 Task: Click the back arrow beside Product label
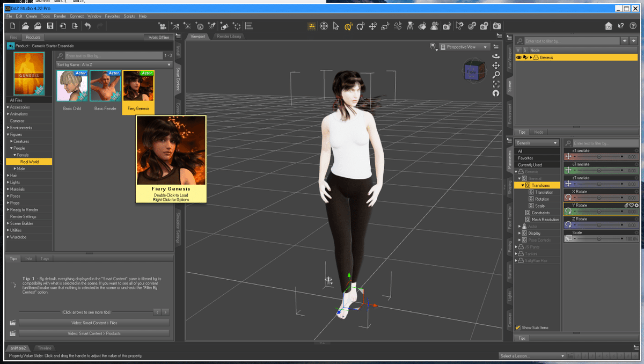tap(10, 46)
